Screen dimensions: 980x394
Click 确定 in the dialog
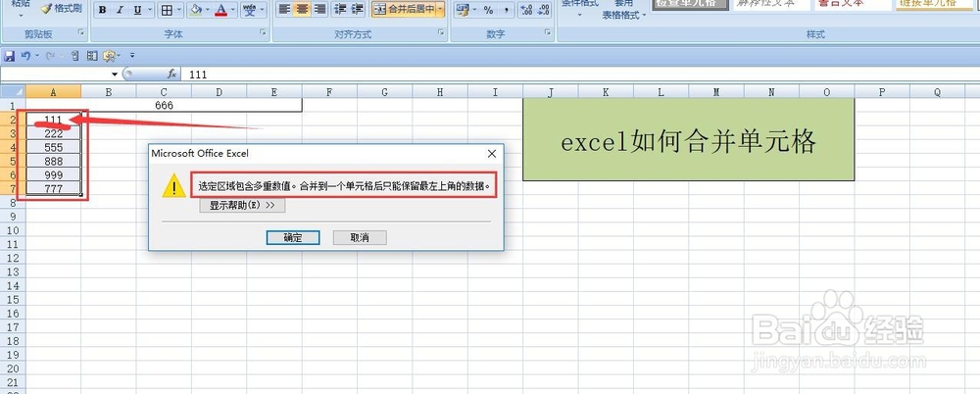coord(292,237)
